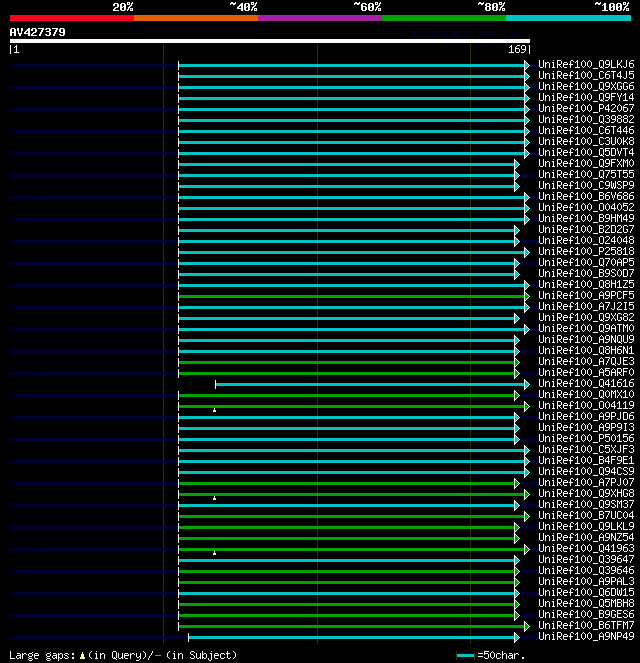Click the yellow gap marker under UniRef100_Q41963

[214, 553]
